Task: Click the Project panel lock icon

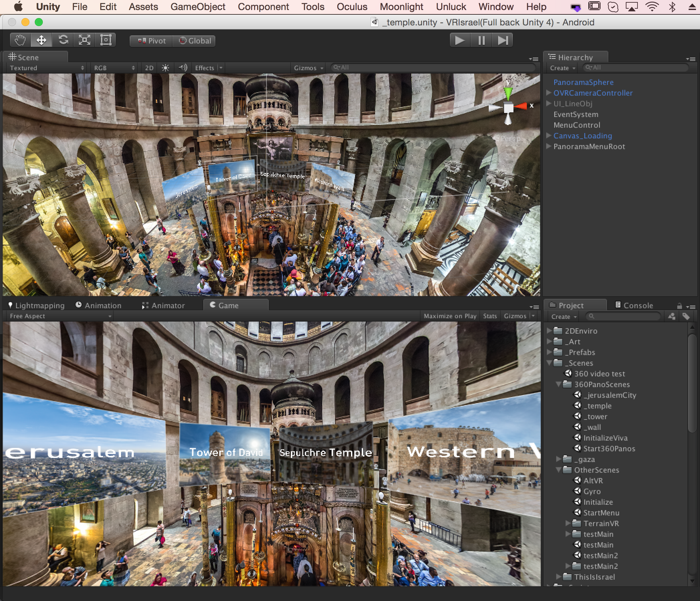Action: pyautogui.click(x=679, y=306)
